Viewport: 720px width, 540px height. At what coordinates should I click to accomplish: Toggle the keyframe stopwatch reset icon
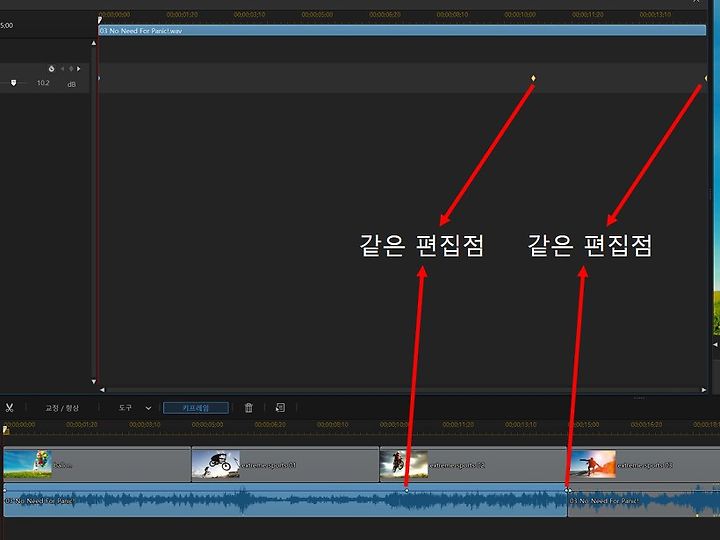51,69
